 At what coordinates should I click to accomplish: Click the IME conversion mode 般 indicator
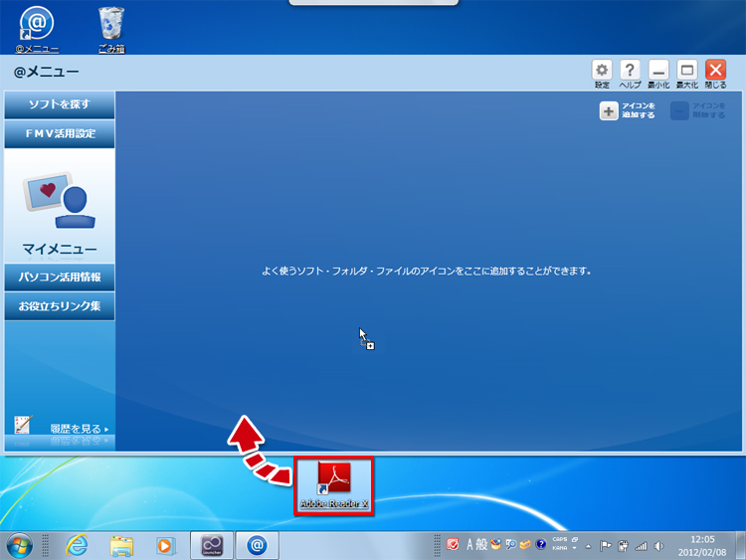pos(481,544)
